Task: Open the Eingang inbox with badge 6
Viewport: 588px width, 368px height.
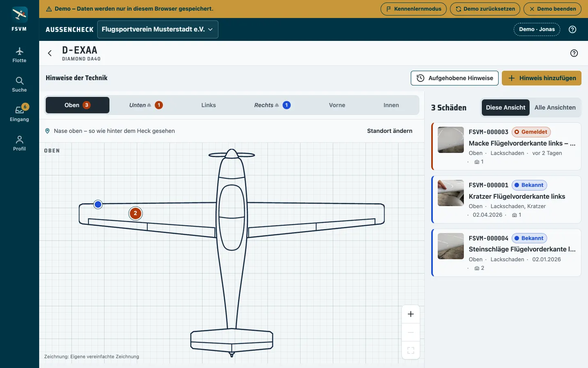Action: coord(19,114)
